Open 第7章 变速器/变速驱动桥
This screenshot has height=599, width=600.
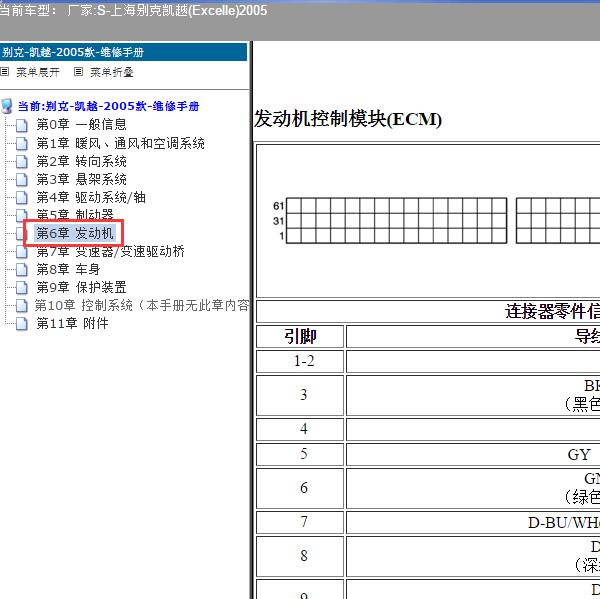pos(110,251)
